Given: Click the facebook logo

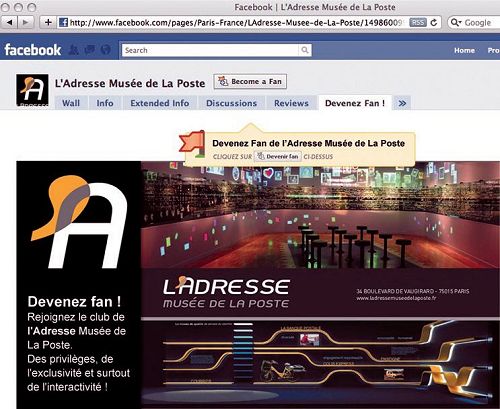Looking at the screenshot, I should click(x=33, y=50).
